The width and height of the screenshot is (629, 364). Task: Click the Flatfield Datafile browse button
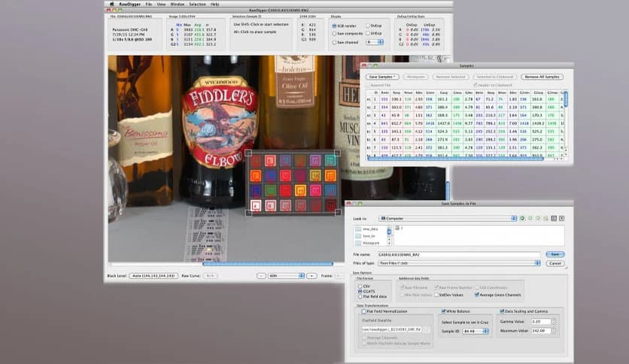427,329
